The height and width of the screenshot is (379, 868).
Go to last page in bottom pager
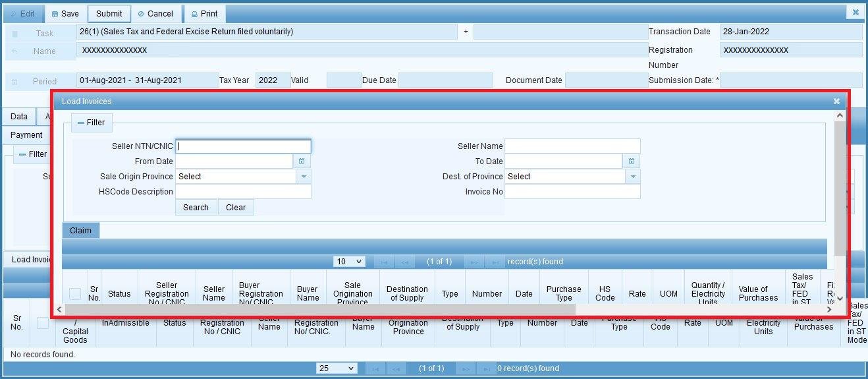[486, 368]
